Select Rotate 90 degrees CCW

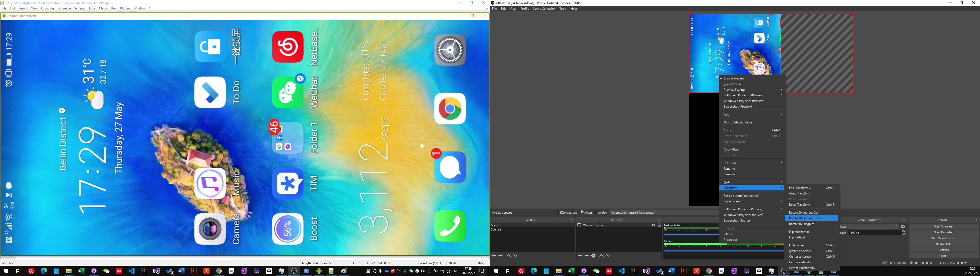(x=812, y=218)
